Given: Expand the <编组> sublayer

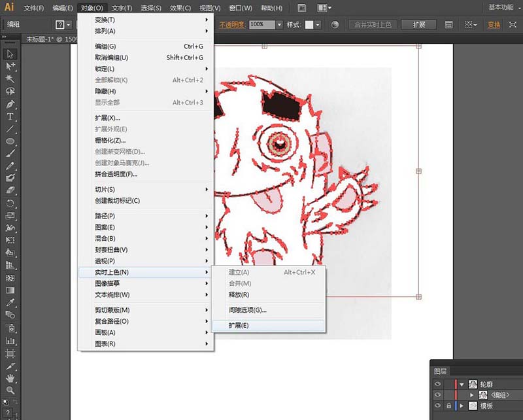Looking at the screenshot, I should coord(471,395).
